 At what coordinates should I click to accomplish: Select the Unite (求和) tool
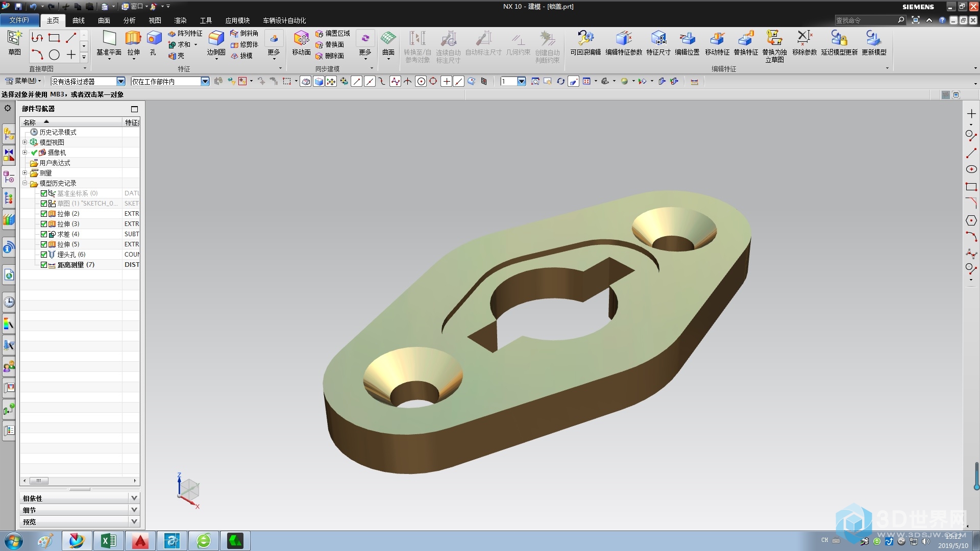tap(180, 44)
